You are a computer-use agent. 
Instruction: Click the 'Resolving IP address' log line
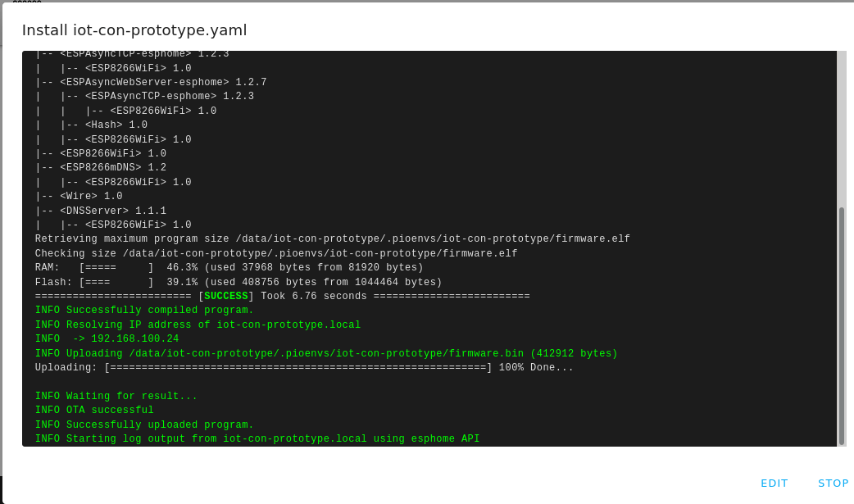click(198, 325)
